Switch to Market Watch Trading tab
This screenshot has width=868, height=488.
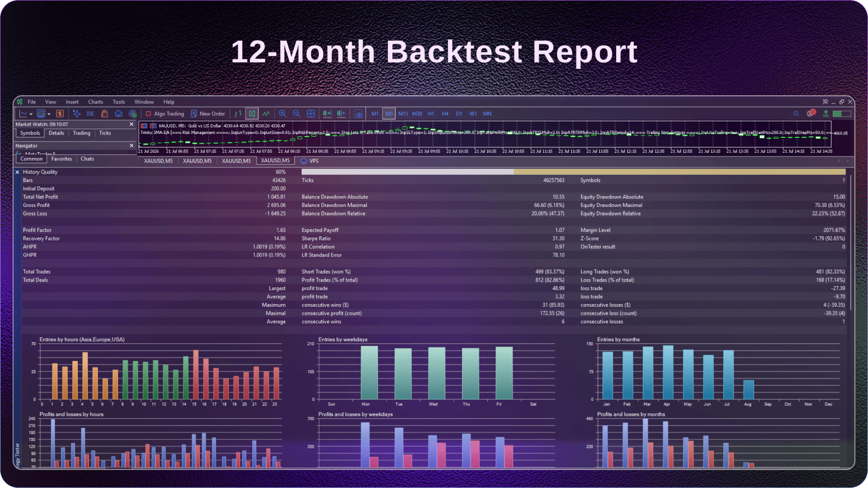click(x=82, y=133)
